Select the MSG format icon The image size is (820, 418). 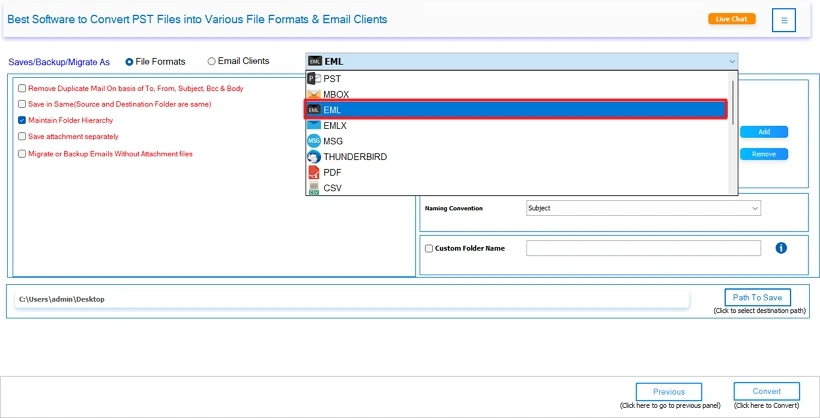[x=314, y=141]
